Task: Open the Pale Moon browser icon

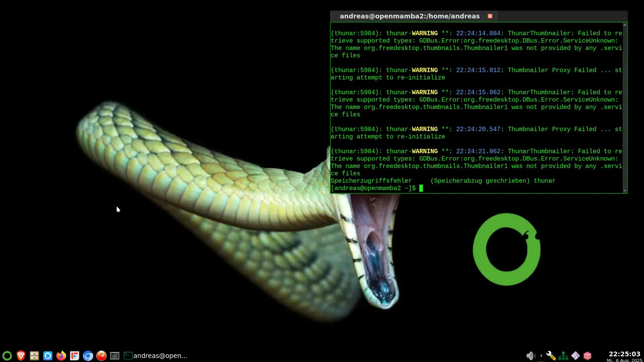Action: 101,356
